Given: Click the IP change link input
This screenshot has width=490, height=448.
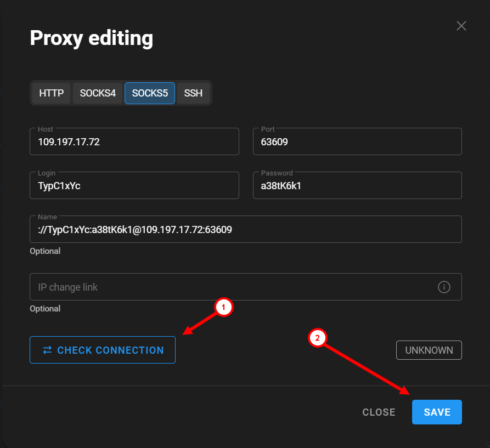Looking at the screenshot, I should pos(230,287).
